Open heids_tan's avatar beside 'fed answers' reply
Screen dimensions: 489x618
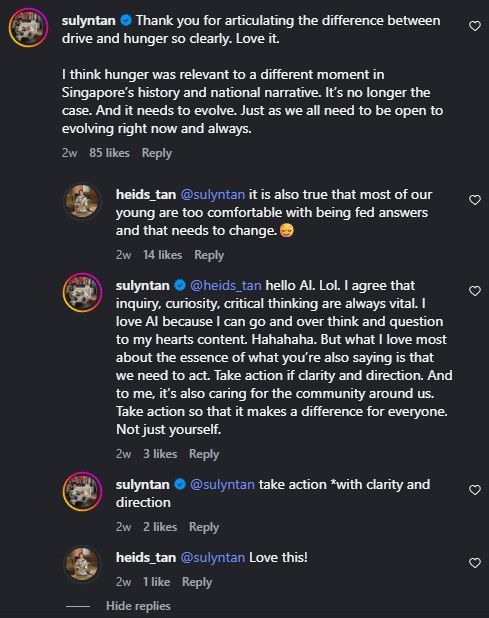click(x=82, y=201)
